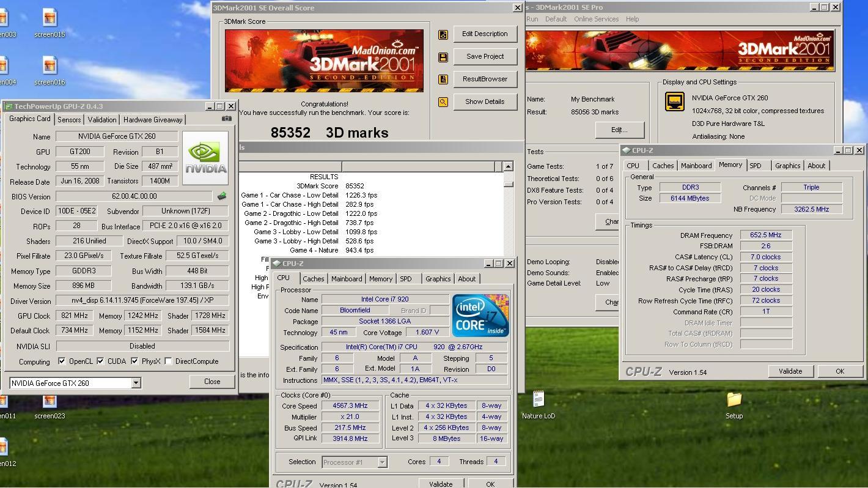Toggle the OpenCL checkbox in GPU-Z

coord(62,361)
